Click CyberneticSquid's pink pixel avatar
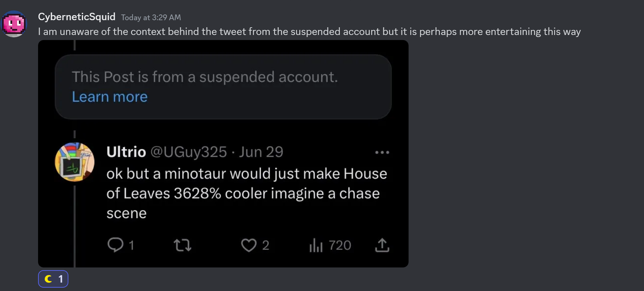The width and height of the screenshot is (644, 291). (x=14, y=24)
